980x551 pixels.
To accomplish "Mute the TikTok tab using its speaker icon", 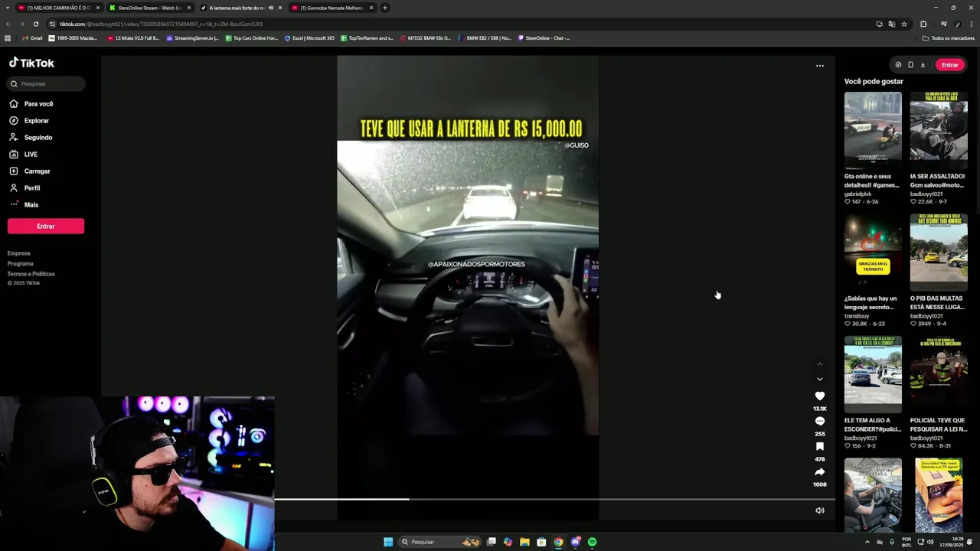I will 270,8.
